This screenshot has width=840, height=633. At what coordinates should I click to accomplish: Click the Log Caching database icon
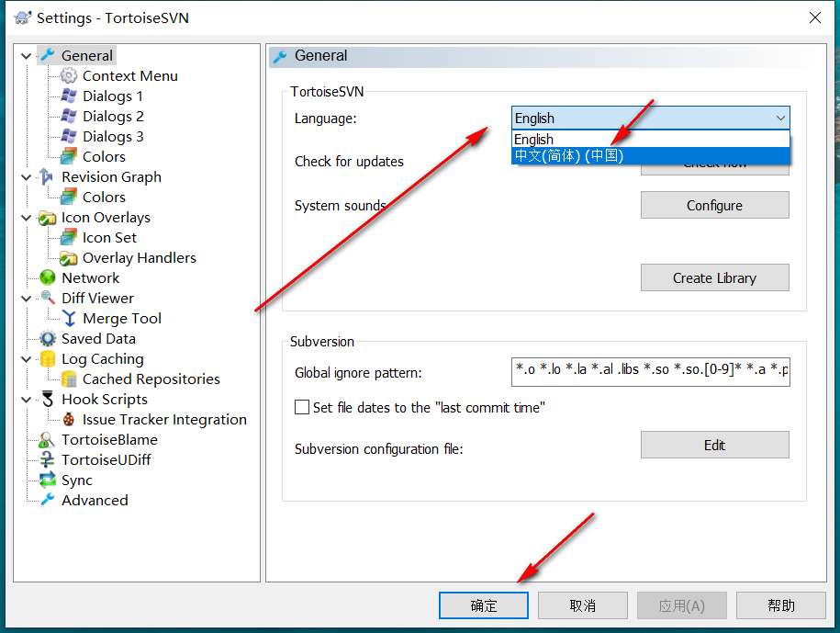tap(48, 358)
